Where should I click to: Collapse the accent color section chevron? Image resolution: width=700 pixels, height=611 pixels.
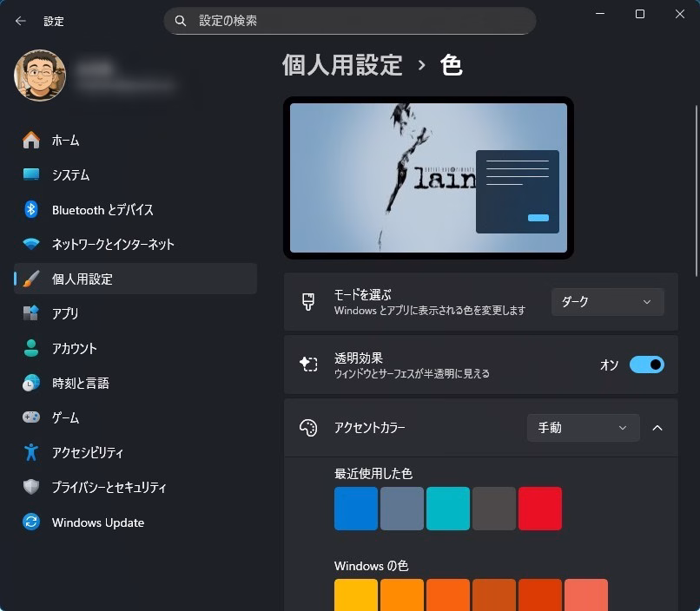coord(657,428)
